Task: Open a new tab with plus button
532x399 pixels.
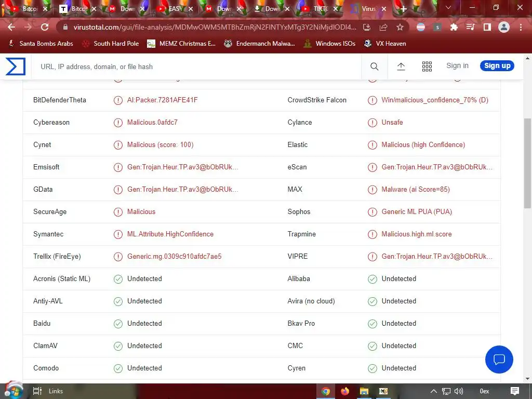Action: (403, 9)
